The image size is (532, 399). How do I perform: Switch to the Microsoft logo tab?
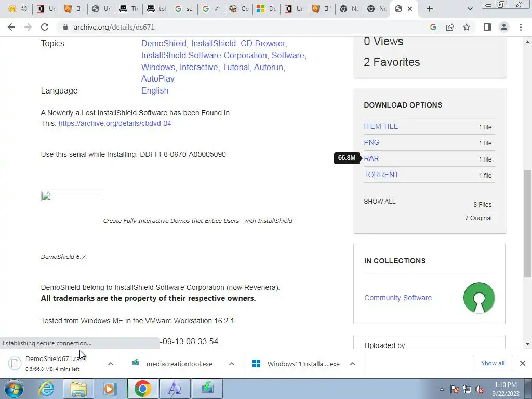click(x=267, y=9)
